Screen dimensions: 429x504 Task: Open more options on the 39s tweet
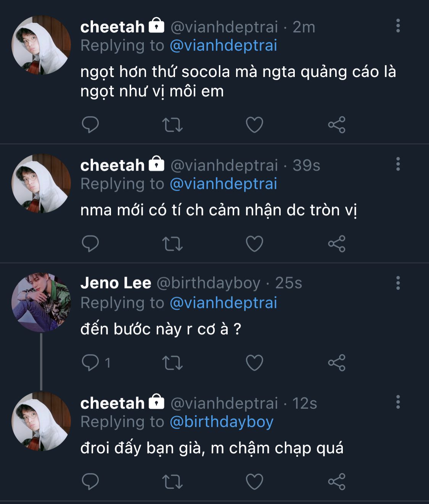point(398,164)
